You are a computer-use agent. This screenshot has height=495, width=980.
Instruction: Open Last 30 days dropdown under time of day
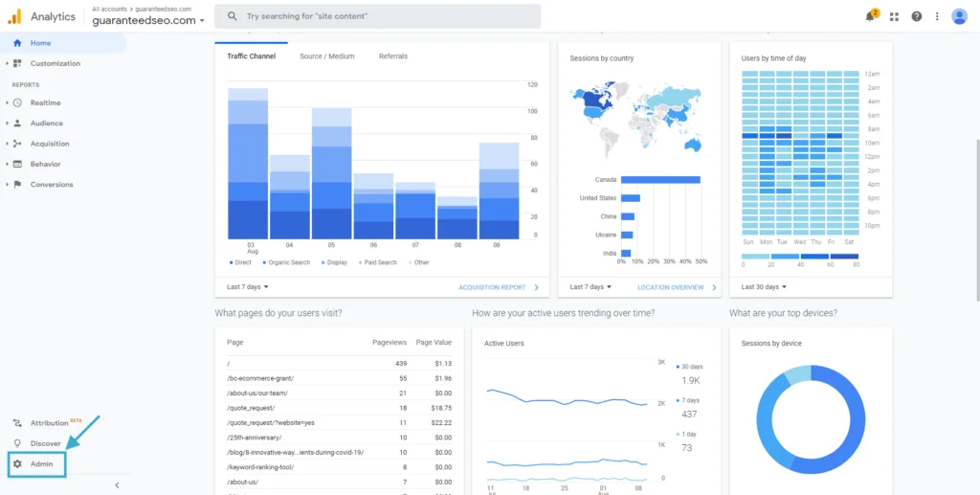(764, 287)
